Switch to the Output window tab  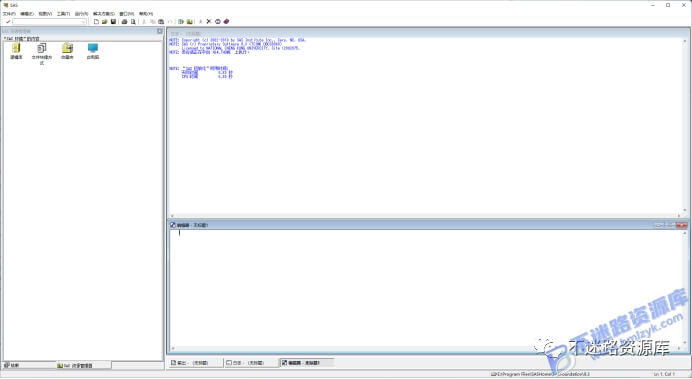click(195, 363)
